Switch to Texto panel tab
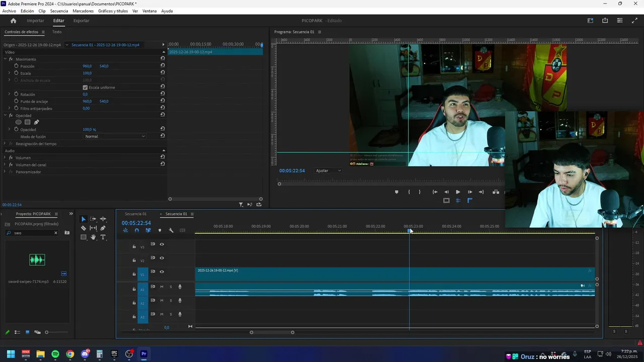Viewport: 644px width, 362px height. tap(57, 32)
